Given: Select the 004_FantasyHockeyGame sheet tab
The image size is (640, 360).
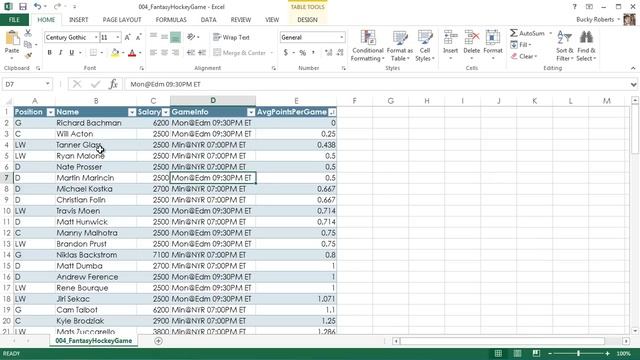Looking at the screenshot, I should tap(94, 340).
